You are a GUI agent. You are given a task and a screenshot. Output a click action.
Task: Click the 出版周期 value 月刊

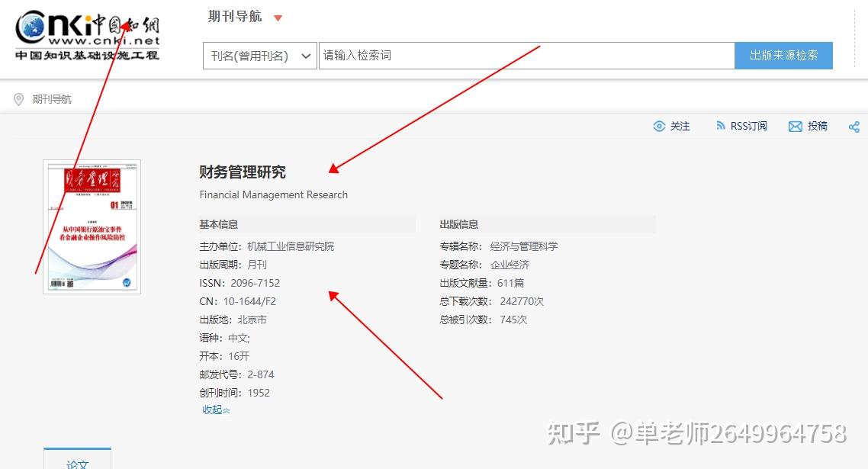257,265
